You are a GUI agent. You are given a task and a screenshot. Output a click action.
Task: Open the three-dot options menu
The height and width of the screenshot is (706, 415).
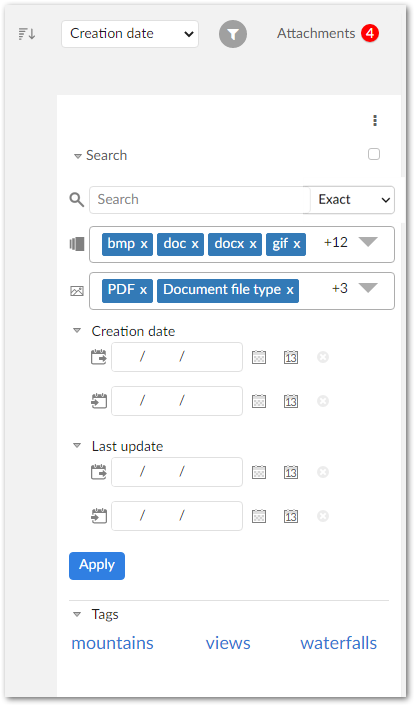click(374, 120)
